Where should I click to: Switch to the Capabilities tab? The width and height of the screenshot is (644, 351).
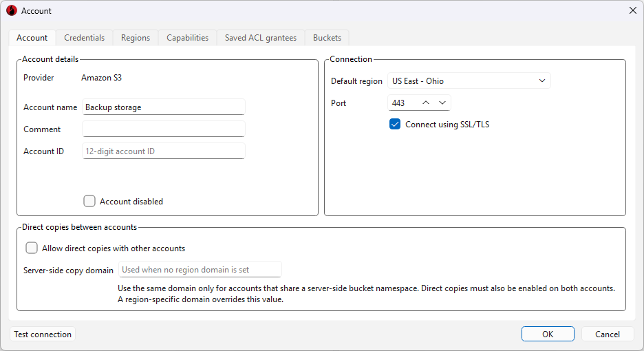[x=187, y=38]
